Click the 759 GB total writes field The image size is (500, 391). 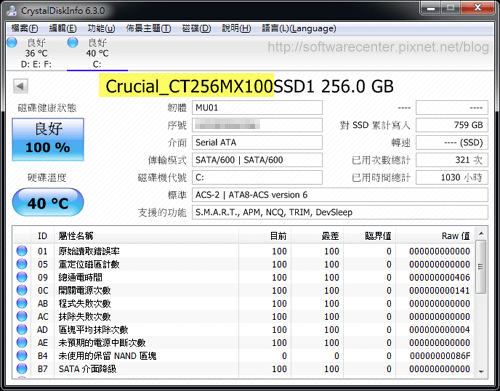(x=452, y=125)
